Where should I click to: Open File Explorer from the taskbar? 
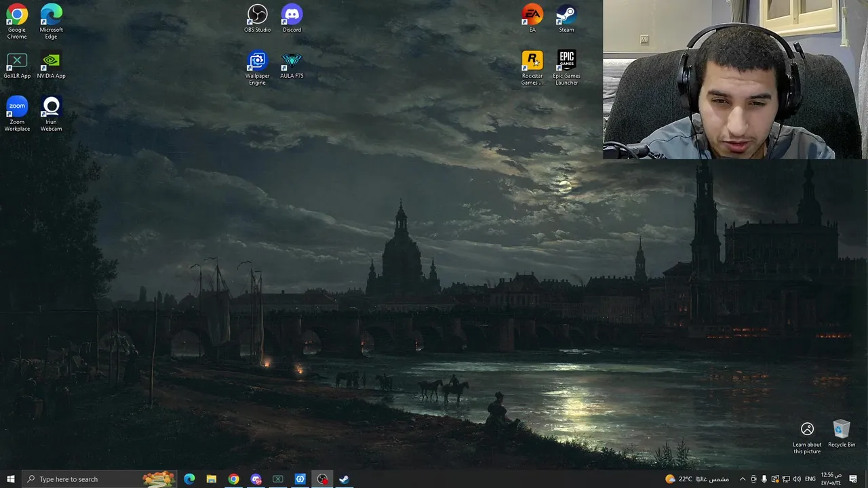212,479
